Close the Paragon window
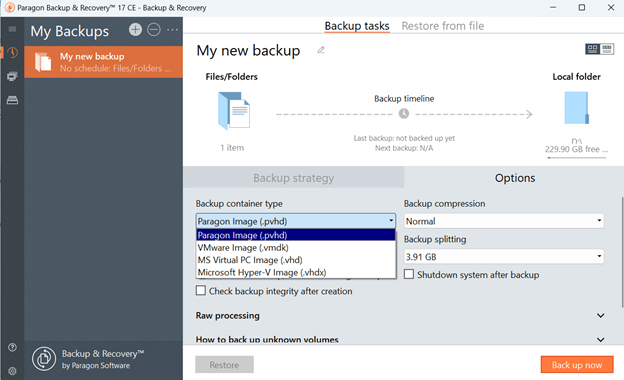 click(x=611, y=8)
